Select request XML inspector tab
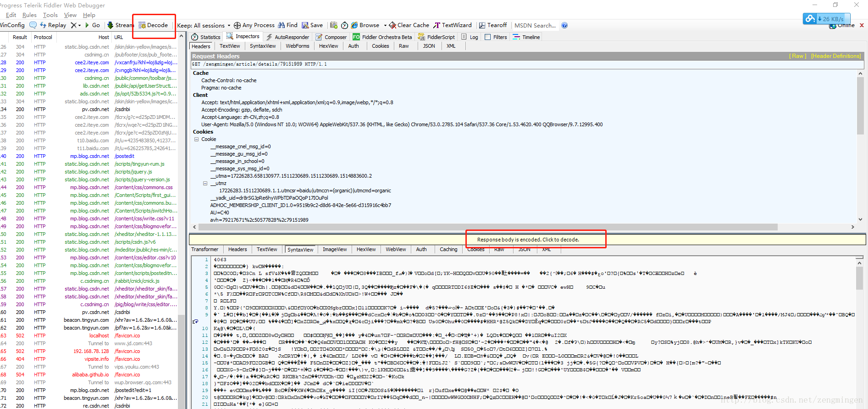The image size is (868, 409). coord(451,46)
